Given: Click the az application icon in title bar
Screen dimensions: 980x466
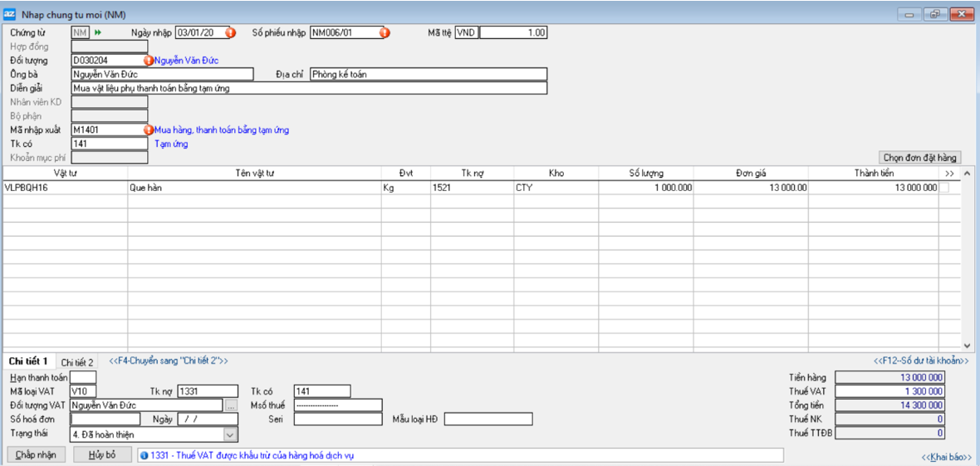Looking at the screenshot, I should point(10,14).
